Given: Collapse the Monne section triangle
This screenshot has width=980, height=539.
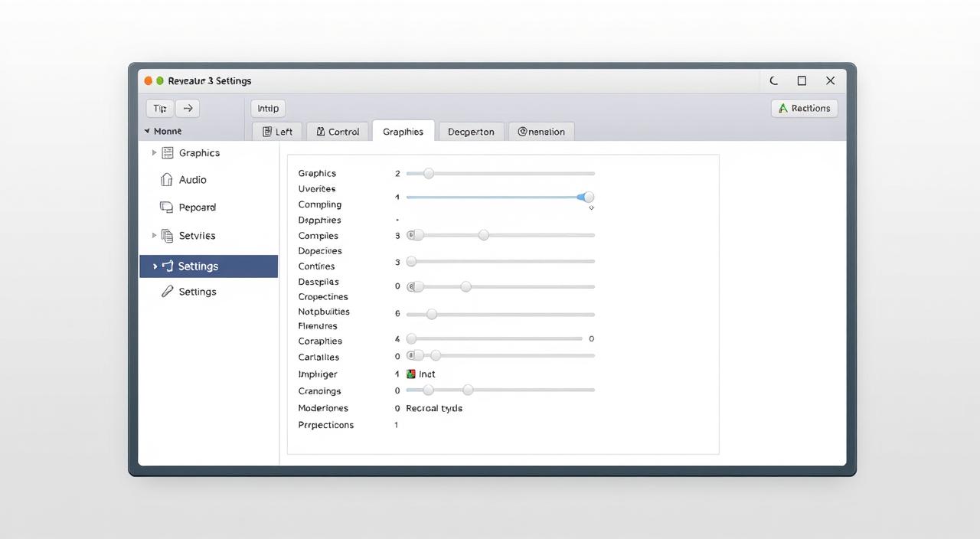Looking at the screenshot, I should coord(147,132).
